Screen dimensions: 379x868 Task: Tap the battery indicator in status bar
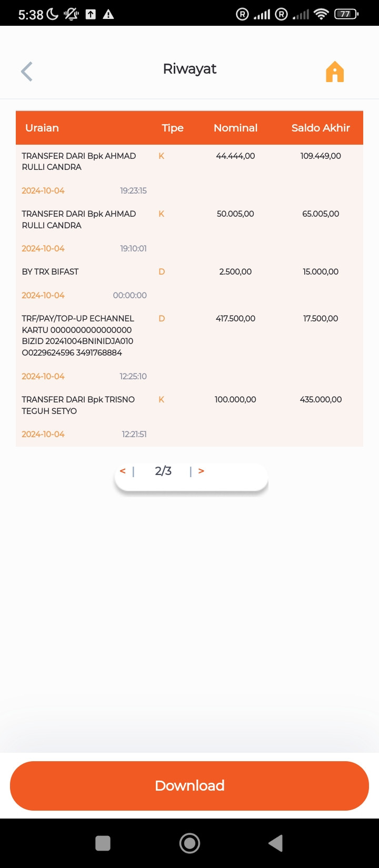346,14
